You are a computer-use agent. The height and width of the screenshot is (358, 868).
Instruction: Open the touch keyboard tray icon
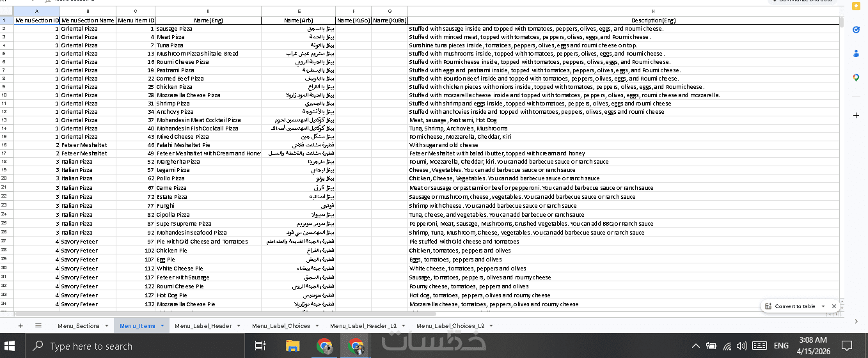[759, 346]
